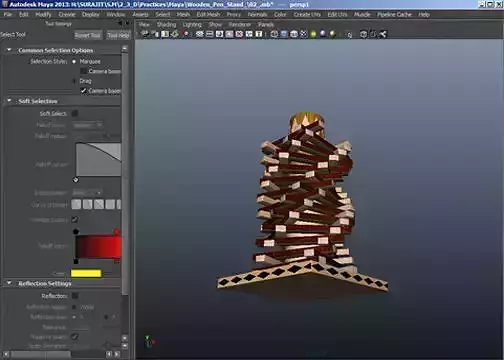The width and height of the screenshot is (504, 360).
Task: Click the bookmarks icon in panel toolbar
Action: (165, 34)
